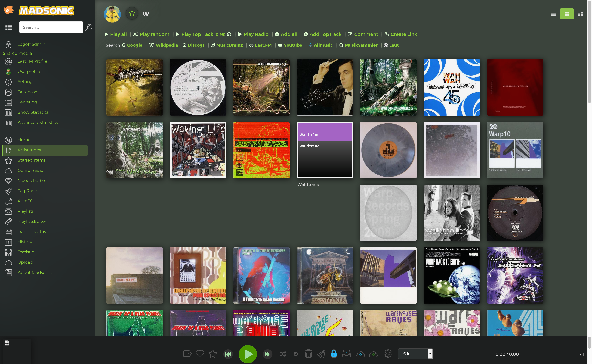
Task: Star the current artist W
Action: tap(132, 14)
